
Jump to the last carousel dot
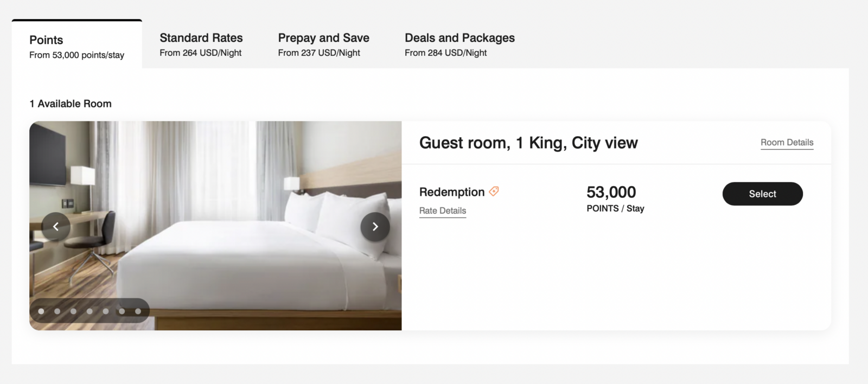point(138,311)
